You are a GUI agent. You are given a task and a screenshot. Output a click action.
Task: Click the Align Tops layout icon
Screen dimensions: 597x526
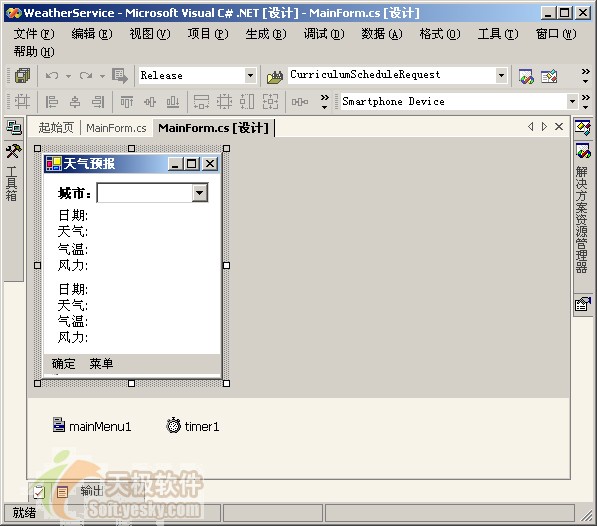coord(127,102)
